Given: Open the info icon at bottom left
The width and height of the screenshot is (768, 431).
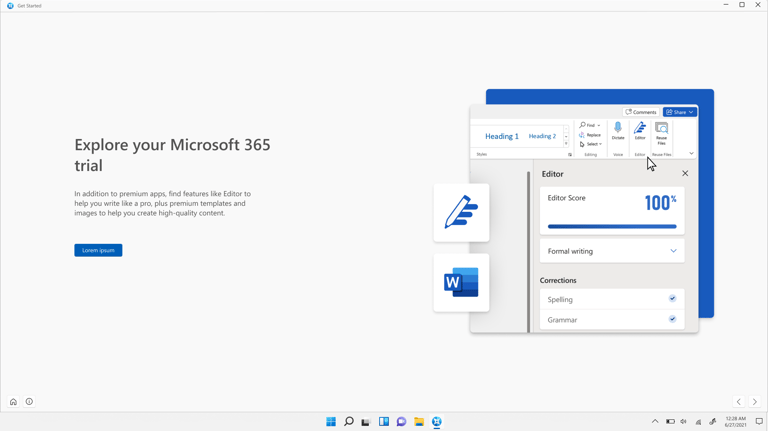Looking at the screenshot, I should 29,402.
